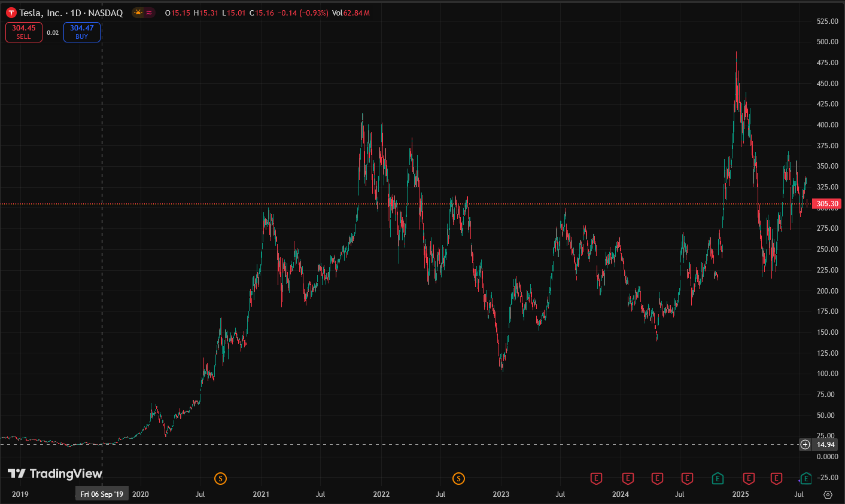Click the 450.00 price axis label
The width and height of the screenshot is (845, 504).
point(827,84)
